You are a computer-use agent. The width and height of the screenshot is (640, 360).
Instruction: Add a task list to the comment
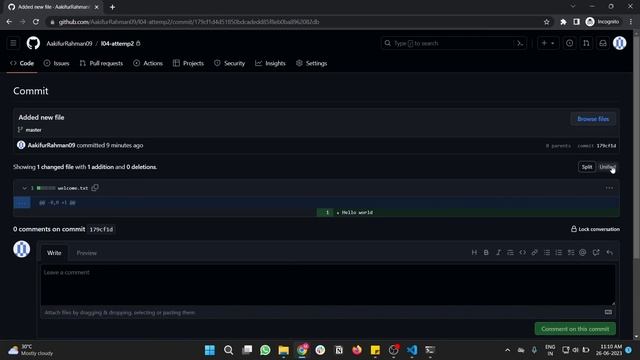coord(571,253)
